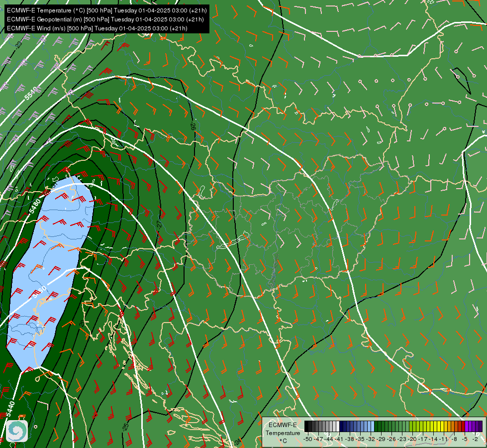Click the 5460 contour label inside light-blue area

tap(40, 292)
